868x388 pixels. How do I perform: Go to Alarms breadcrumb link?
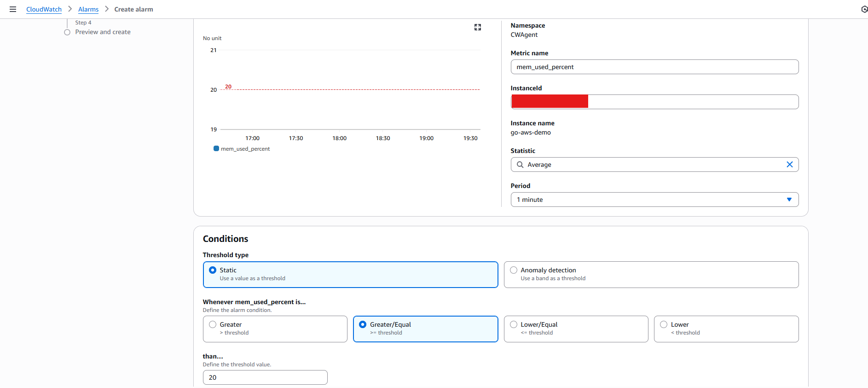point(88,9)
